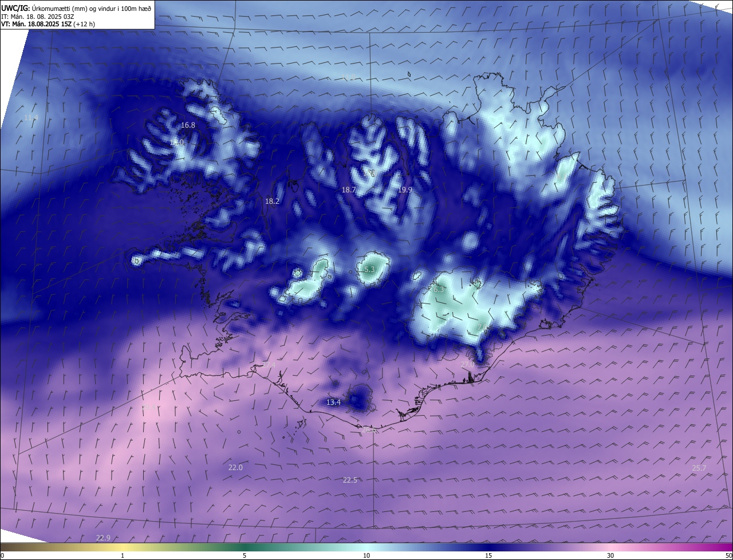This screenshot has height=560, width=733.
Task: Click the 13.4 value label on the map
Action: click(333, 403)
